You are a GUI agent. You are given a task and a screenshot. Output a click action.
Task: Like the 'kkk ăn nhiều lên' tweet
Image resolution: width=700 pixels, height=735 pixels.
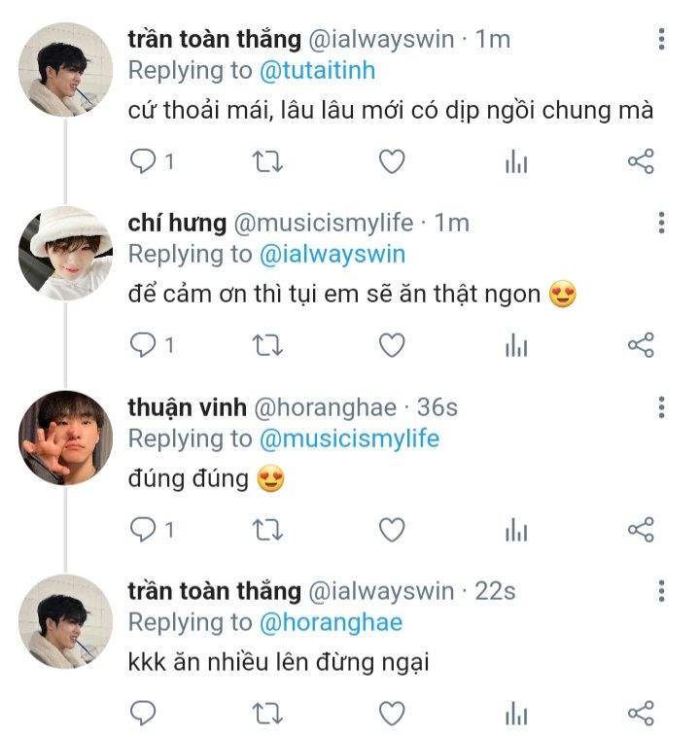click(391, 712)
